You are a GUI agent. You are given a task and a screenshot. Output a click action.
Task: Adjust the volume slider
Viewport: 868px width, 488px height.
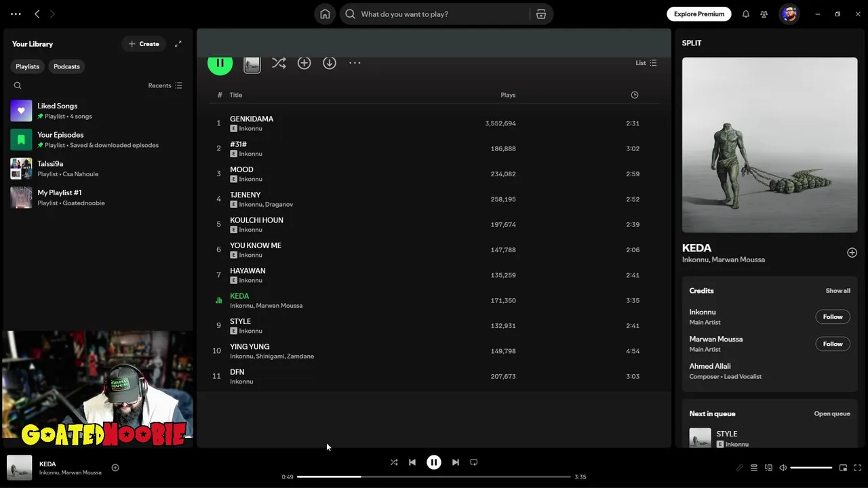point(811,468)
